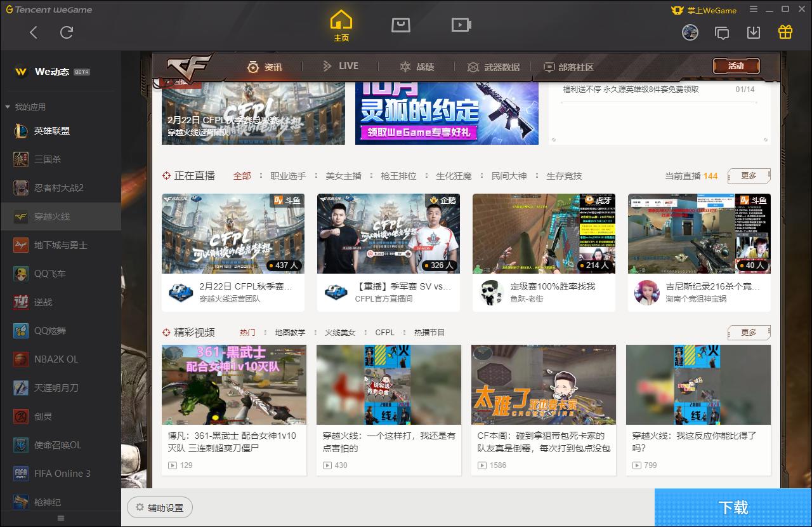The image size is (812, 527).
Task: Open 地下城与勇士 from the sidebar
Action: (60, 245)
